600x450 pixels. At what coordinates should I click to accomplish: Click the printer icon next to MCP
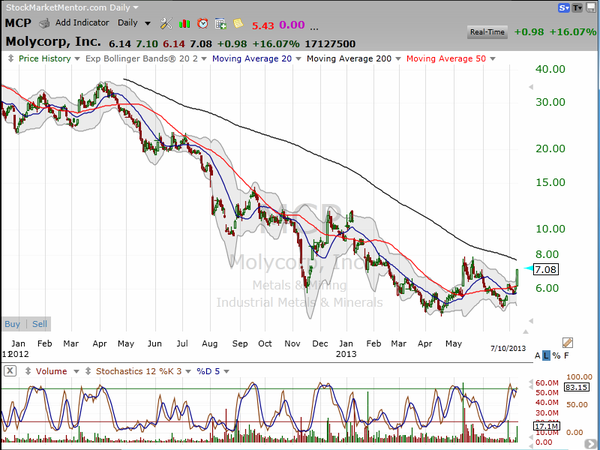pyautogui.click(x=44, y=23)
